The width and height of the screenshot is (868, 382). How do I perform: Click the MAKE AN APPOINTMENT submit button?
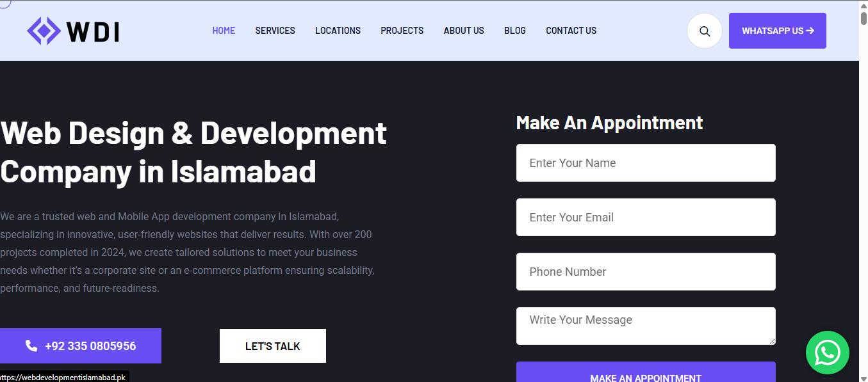click(x=645, y=377)
